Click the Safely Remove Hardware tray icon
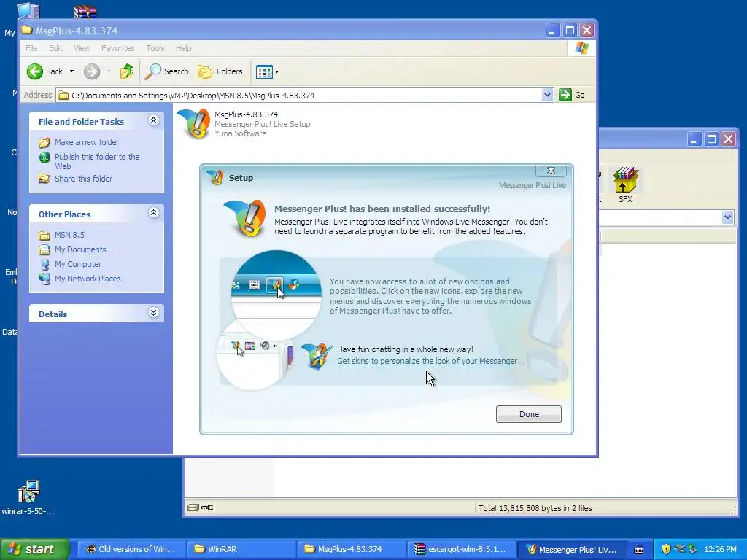 (693, 549)
